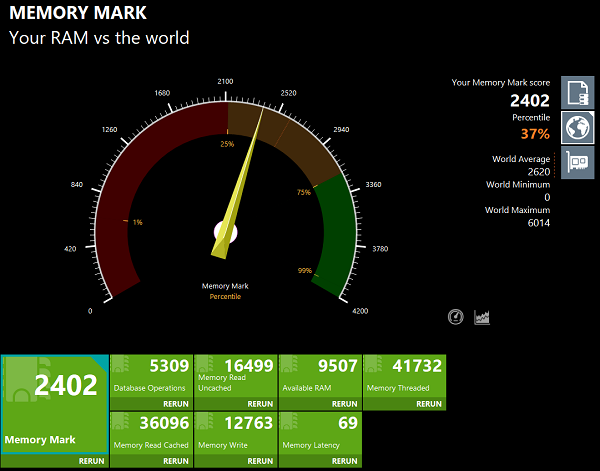Click the 75% marker on the gauge
The height and width of the screenshot is (471, 600).
(x=303, y=192)
